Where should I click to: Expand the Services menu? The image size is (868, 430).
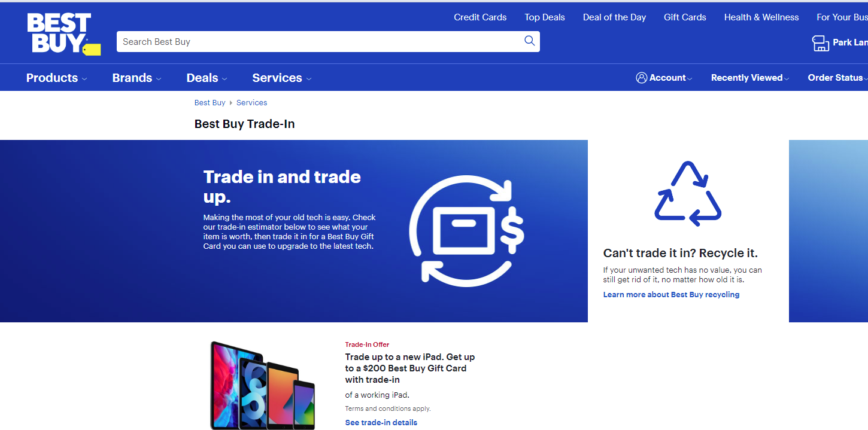click(x=282, y=78)
